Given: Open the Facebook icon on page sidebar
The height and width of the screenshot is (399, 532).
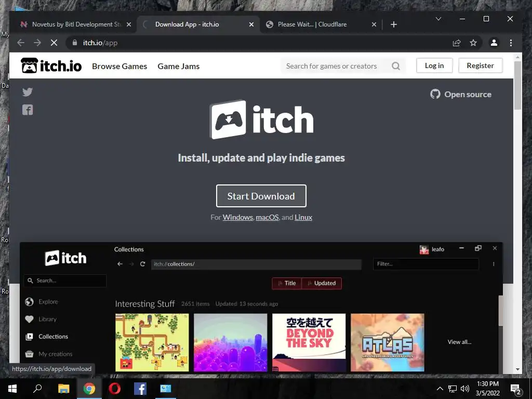Looking at the screenshot, I should pyautogui.click(x=28, y=110).
